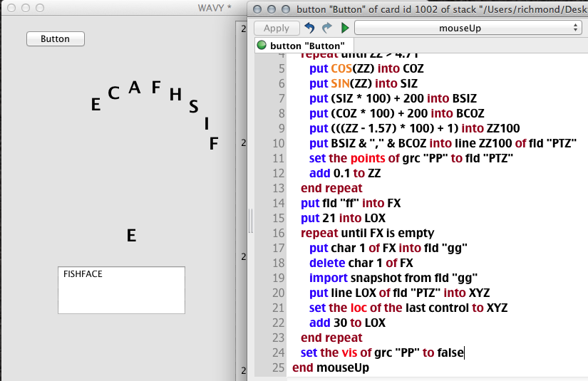Click the letter H image in the arc
The width and height of the screenshot is (588, 381).
click(175, 95)
